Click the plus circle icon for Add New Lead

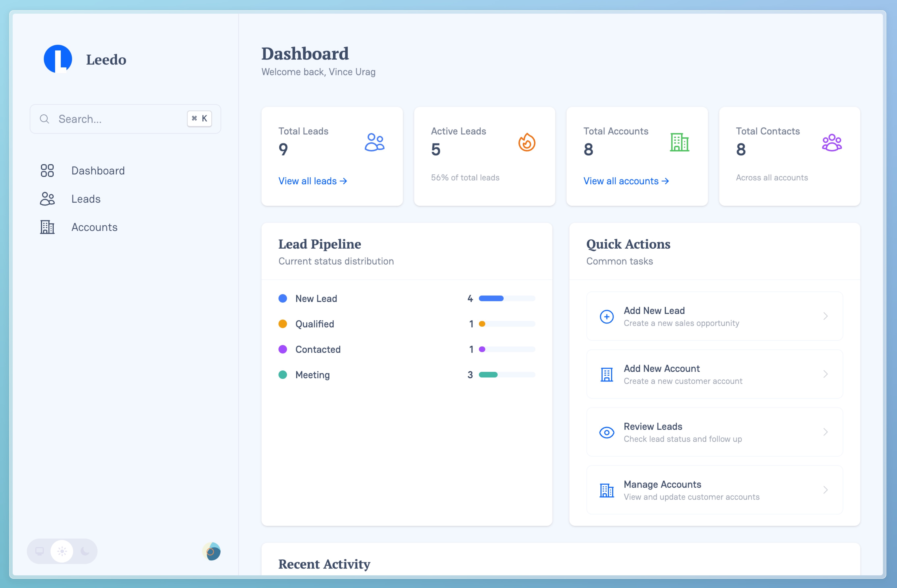tap(606, 317)
